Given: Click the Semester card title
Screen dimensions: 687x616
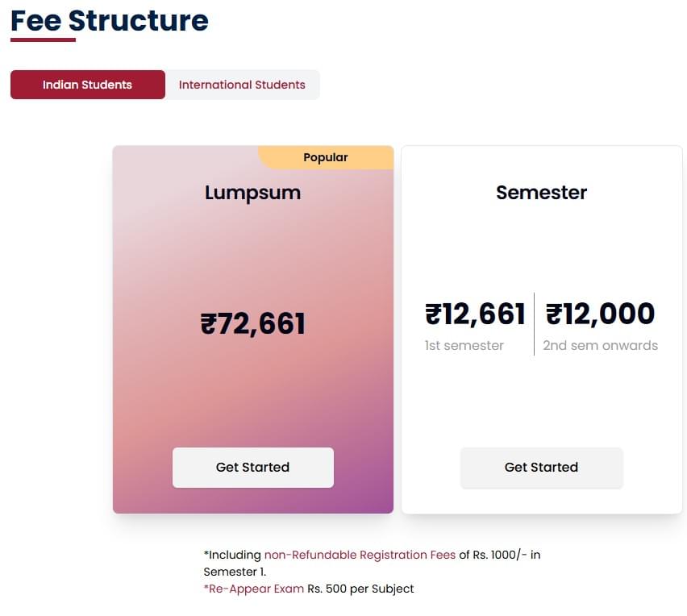Looking at the screenshot, I should coord(541,193).
